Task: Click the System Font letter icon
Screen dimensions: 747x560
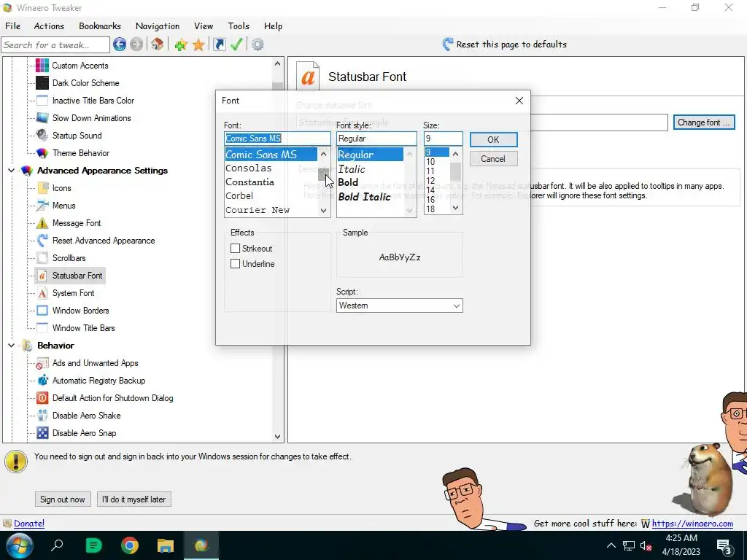Action: click(x=42, y=293)
